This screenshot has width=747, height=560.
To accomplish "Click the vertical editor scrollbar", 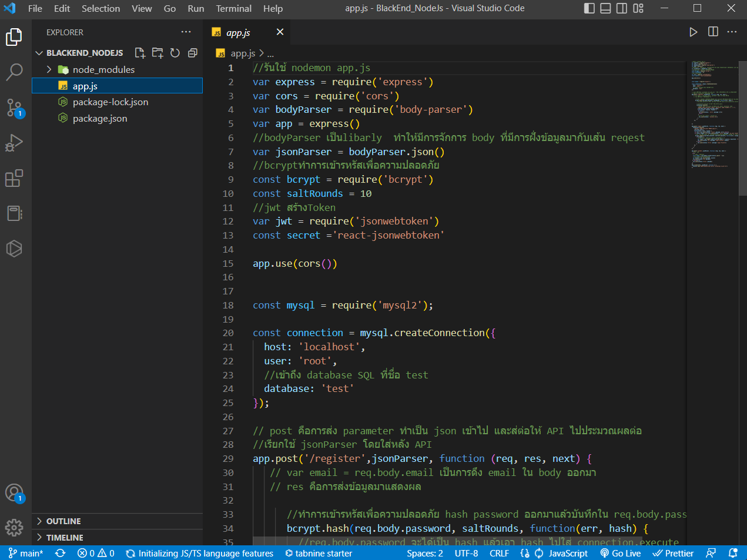I will click(743, 127).
